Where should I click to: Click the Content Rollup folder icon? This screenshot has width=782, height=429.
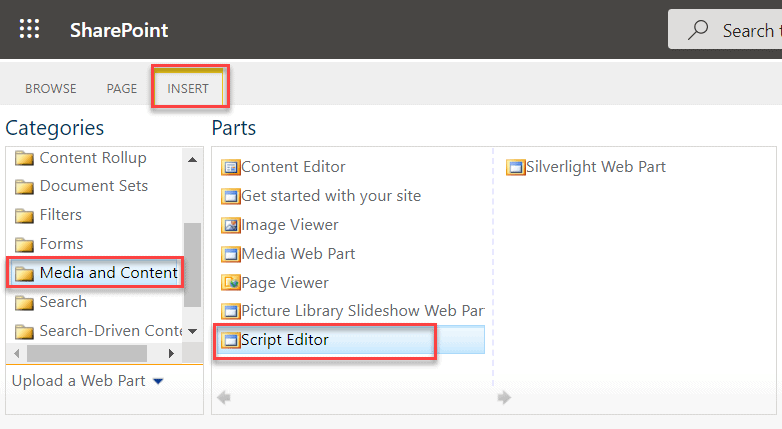click(24, 158)
